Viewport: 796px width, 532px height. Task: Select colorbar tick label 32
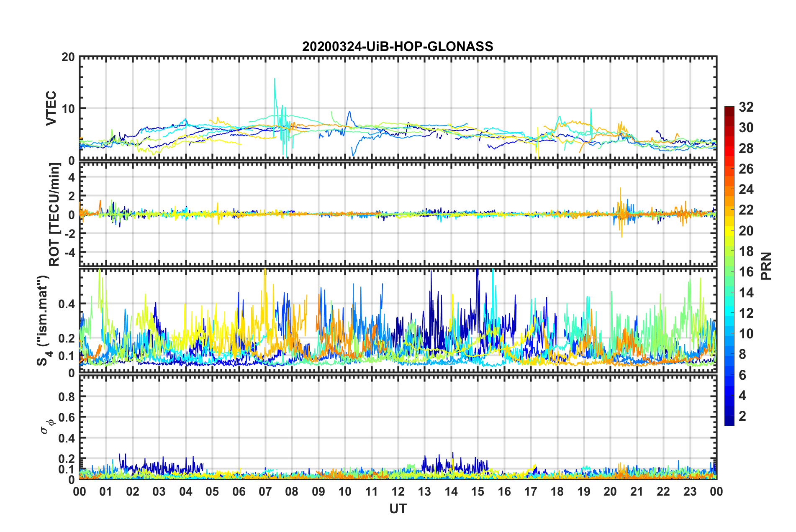pos(746,107)
